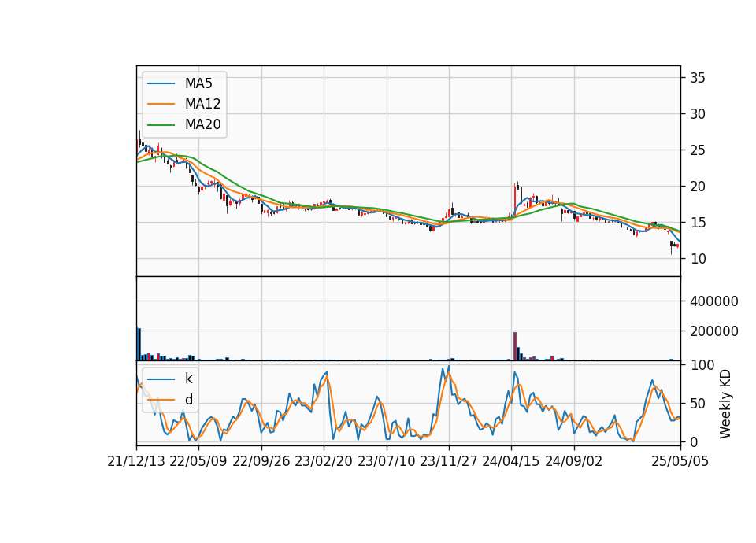Click the price axis value 15

click(698, 222)
